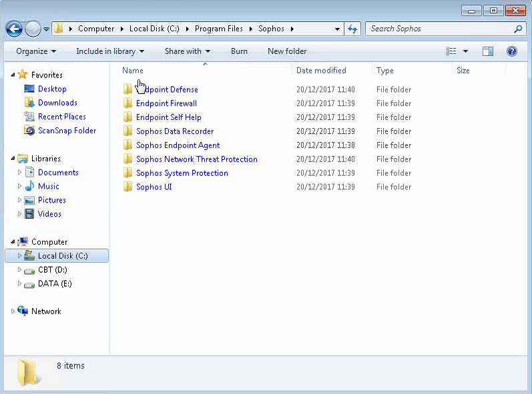
Task: Open the Include in library menu
Action: [x=110, y=51]
